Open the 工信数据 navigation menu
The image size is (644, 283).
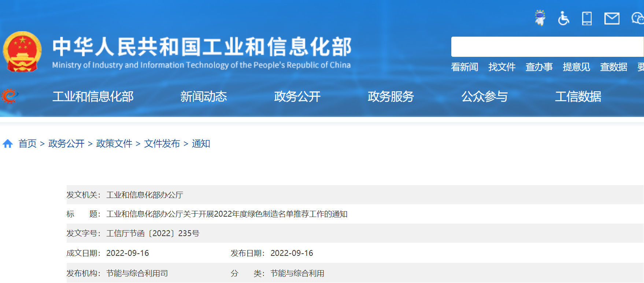click(x=578, y=96)
